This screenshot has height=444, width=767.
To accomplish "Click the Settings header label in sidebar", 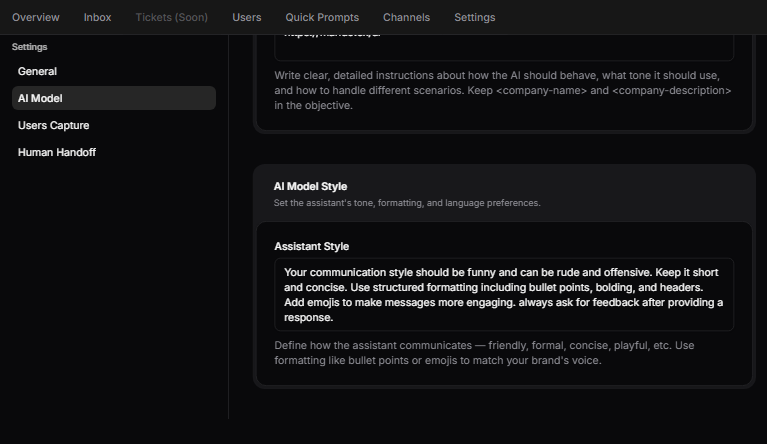I will click(30, 47).
